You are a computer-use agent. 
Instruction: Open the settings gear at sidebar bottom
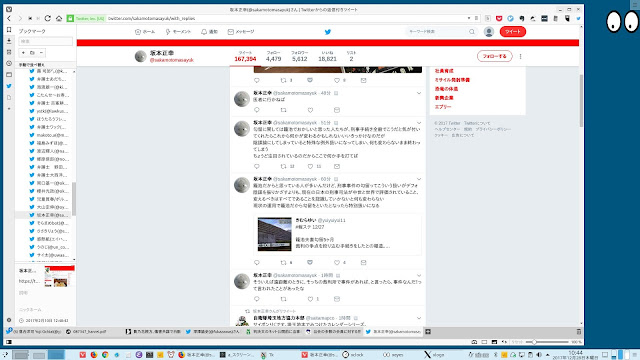tap(9, 320)
